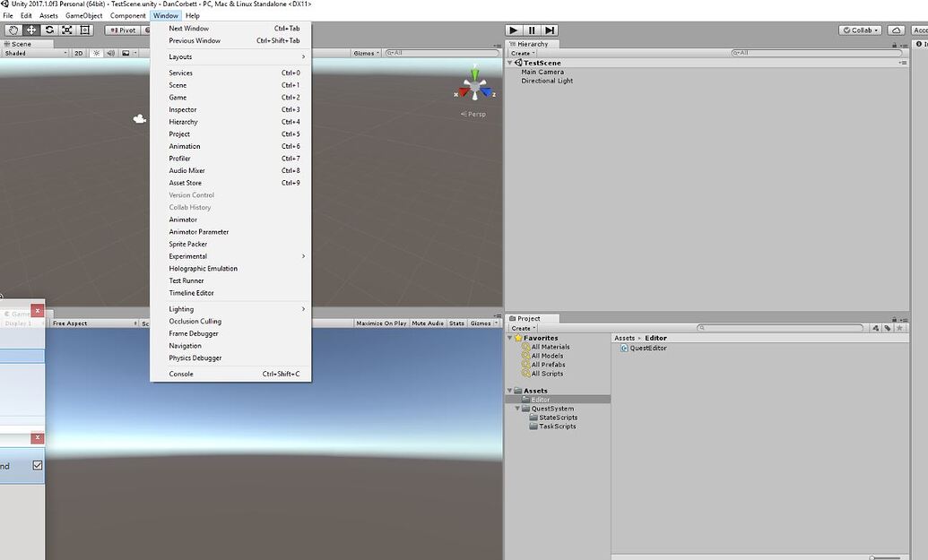This screenshot has height=560, width=928.
Task: Select the Rotate tool
Action: (x=49, y=30)
